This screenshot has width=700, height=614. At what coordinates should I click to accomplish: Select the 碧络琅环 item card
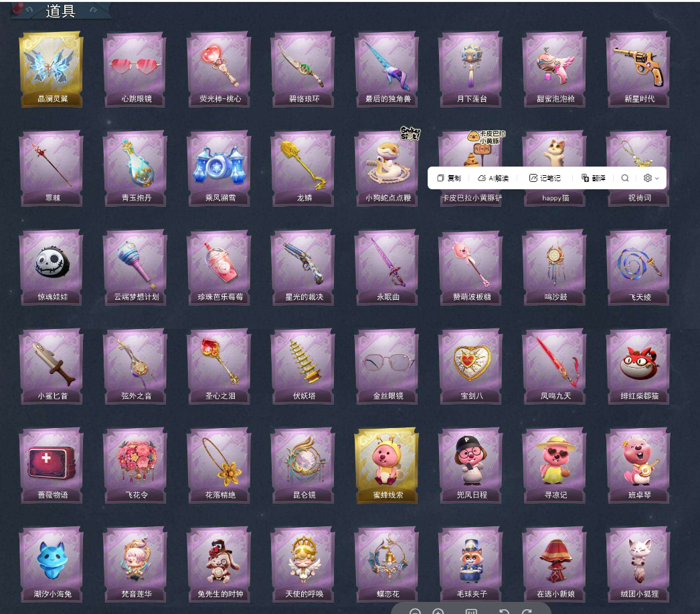pyautogui.click(x=302, y=69)
